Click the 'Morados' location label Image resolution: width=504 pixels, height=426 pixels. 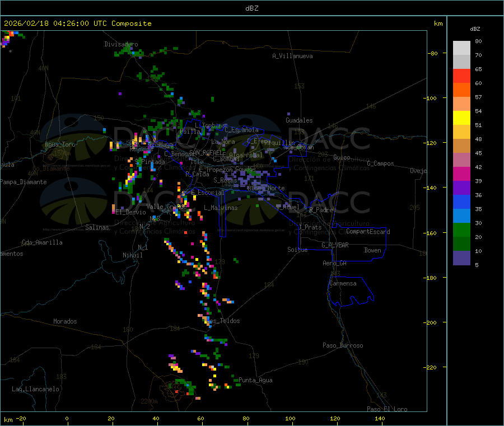[66, 321]
